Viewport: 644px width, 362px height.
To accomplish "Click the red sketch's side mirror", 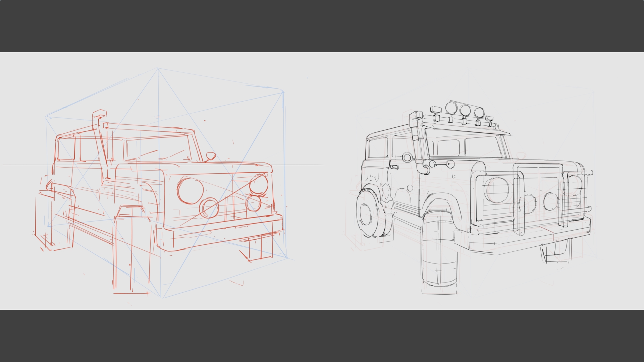I will tap(211, 156).
